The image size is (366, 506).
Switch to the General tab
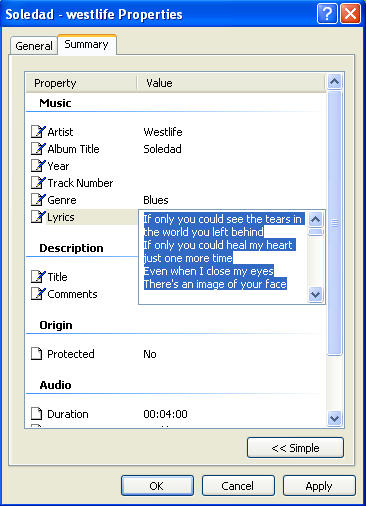(x=34, y=46)
